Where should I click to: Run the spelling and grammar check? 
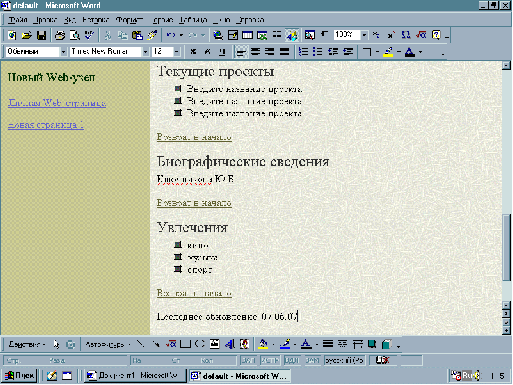tap(89, 35)
